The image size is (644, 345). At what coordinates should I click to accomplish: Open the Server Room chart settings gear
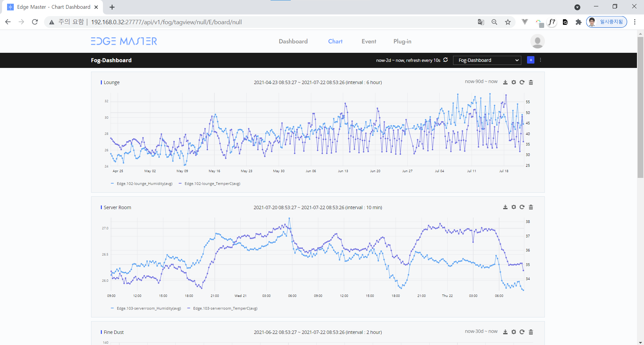pos(514,207)
